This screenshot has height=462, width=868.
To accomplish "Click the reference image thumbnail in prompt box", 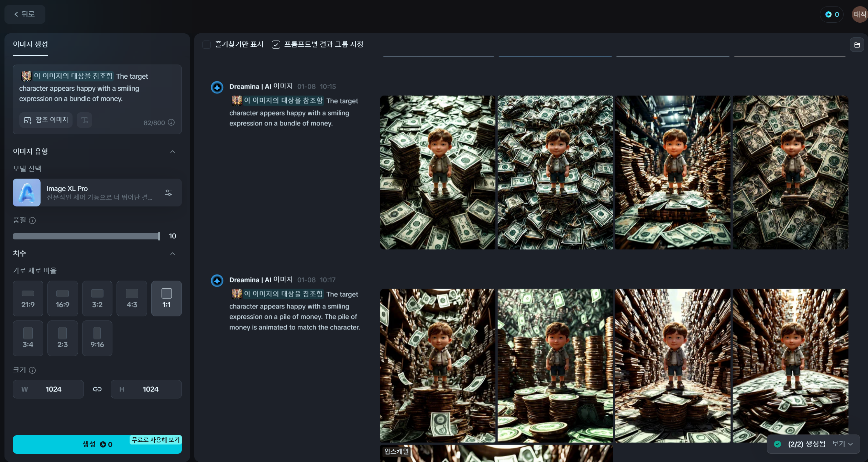I will click(x=26, y=76).
